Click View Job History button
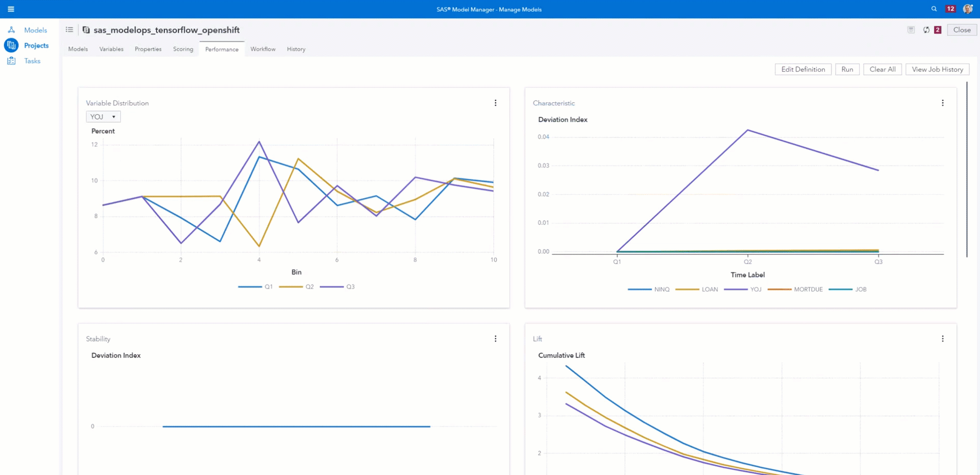Screen dimensions: 980x475 pos(937,69)
